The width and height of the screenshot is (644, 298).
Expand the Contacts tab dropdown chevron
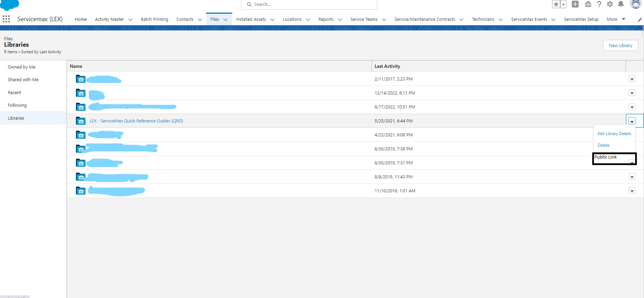point(200,20)
